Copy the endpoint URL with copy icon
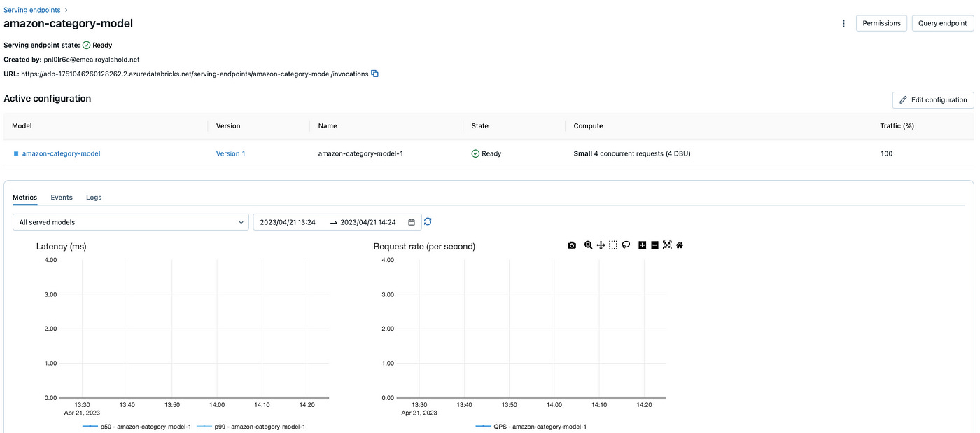Image resolution: width=980 pixels, height=433 pixels. 374,74
